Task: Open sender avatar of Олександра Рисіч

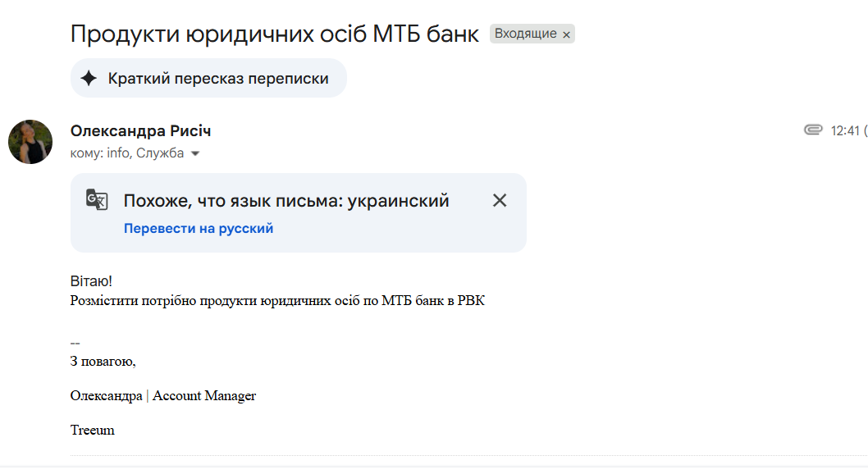Action: [30, 142]
